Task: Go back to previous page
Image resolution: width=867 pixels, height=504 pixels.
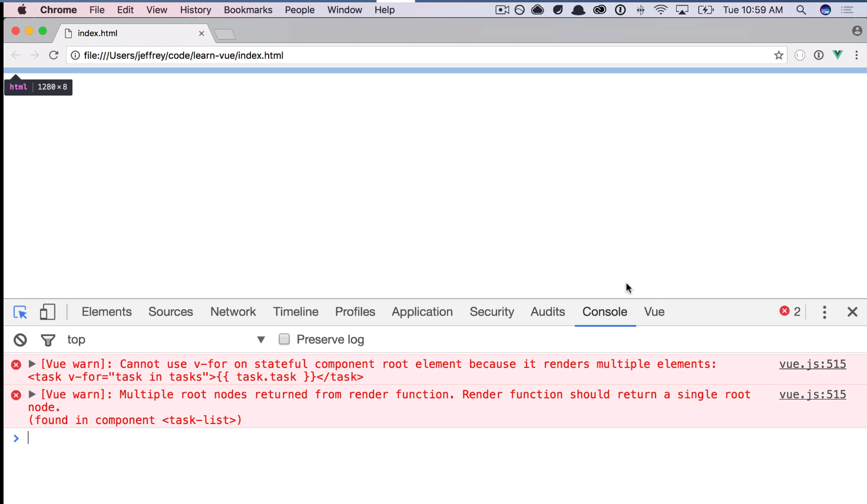Action: (x=16, y=55)
